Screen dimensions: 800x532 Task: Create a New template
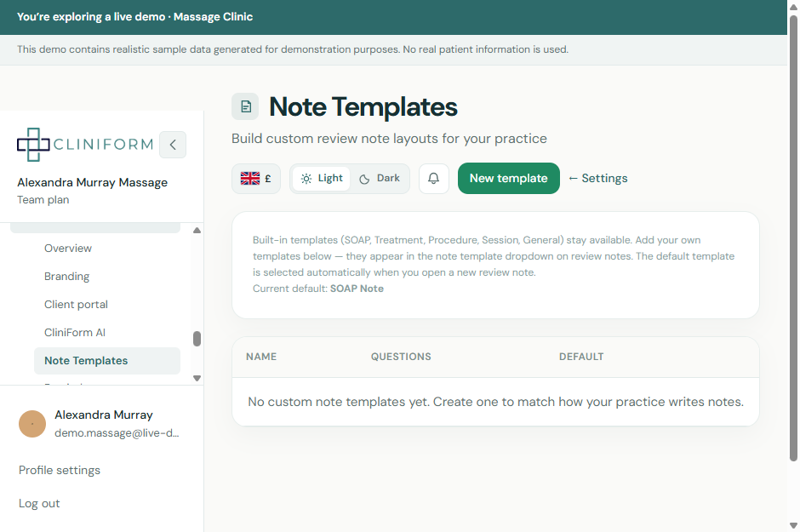click(x=509, y=179)
